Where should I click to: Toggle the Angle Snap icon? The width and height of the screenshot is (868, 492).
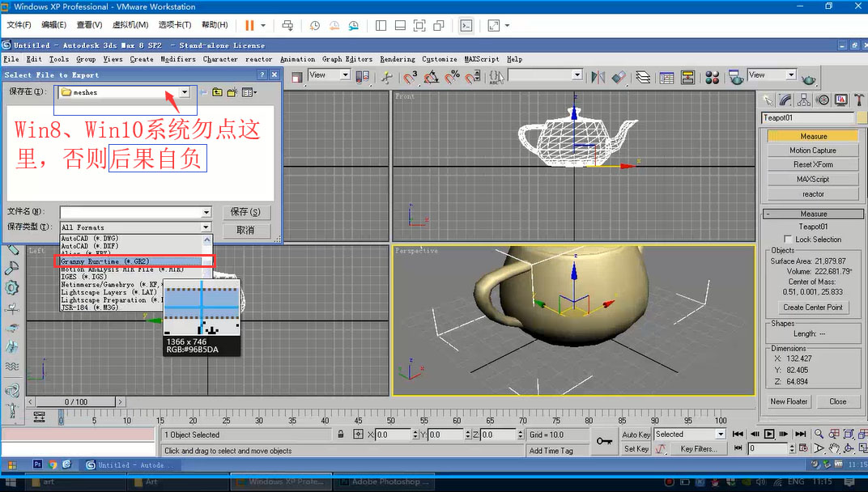point(431,78)
